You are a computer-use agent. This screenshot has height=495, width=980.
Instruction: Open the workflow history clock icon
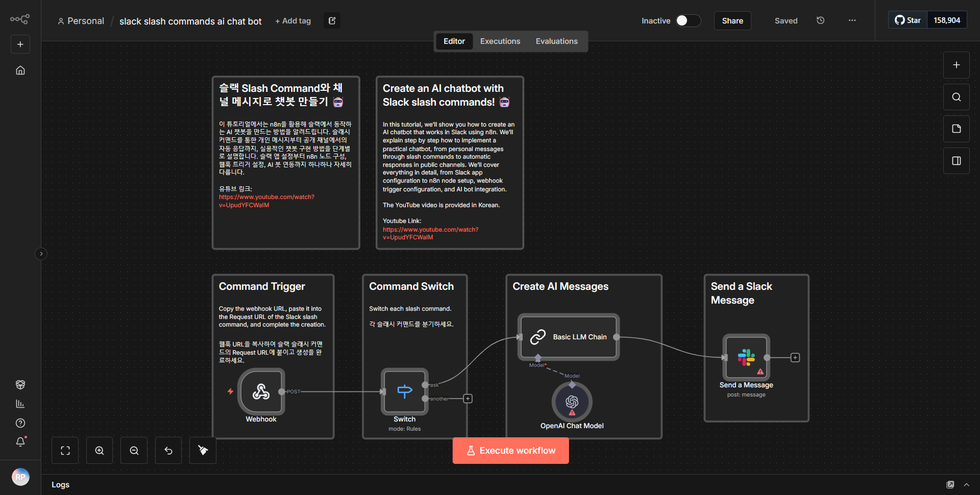[x=820, y=20]
